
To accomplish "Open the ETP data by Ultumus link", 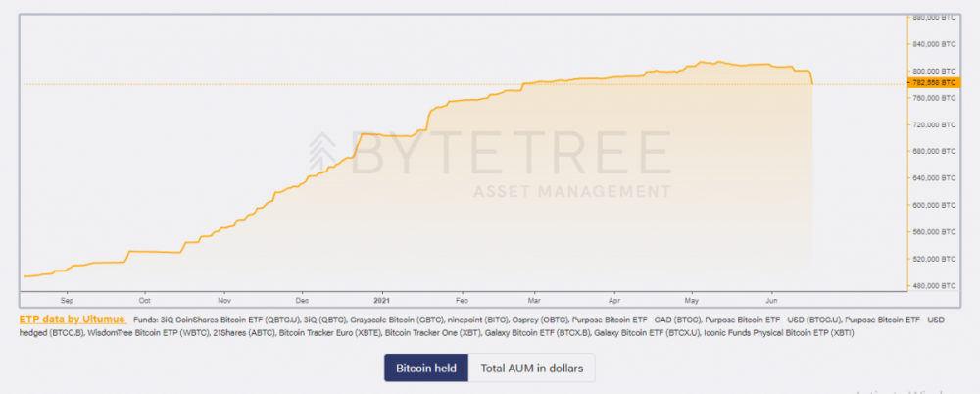I will pos(72,320).
